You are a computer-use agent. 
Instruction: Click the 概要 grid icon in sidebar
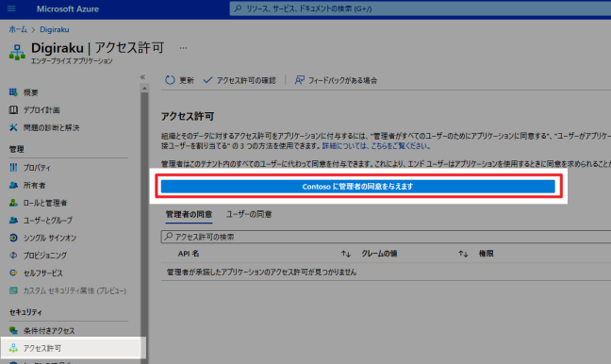[x=13, y=92]
